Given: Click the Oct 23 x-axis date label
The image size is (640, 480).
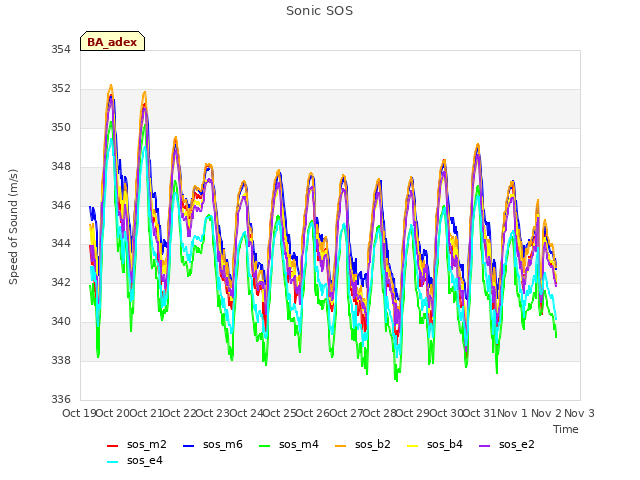Looking at the screenshot, I should pos(213,413).
